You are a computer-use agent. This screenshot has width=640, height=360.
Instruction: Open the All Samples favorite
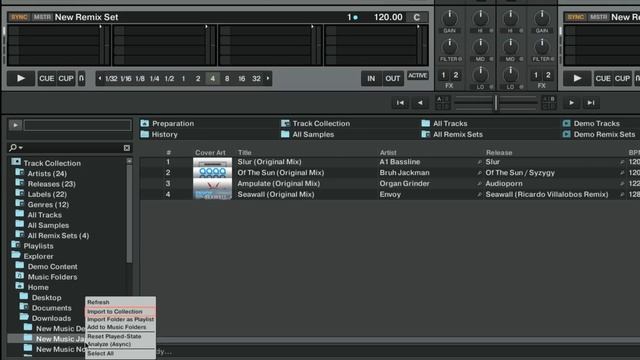click(x=307, y=134)
